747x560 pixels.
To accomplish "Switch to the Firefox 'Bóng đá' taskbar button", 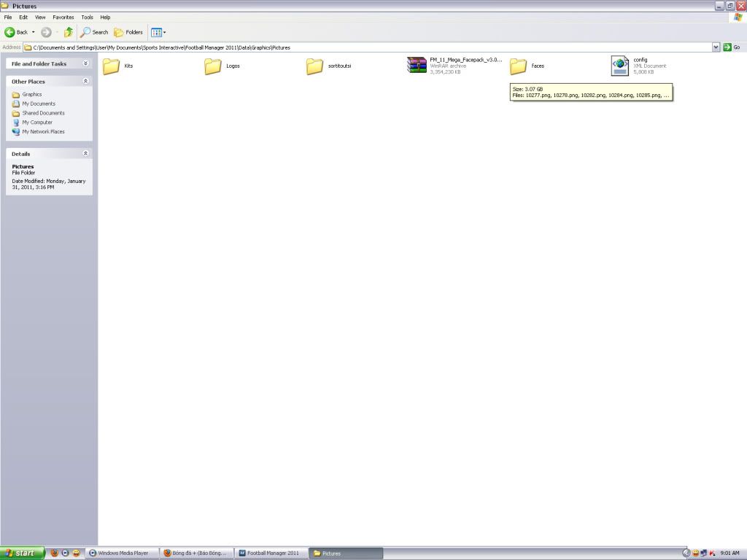I will (197, 553).
